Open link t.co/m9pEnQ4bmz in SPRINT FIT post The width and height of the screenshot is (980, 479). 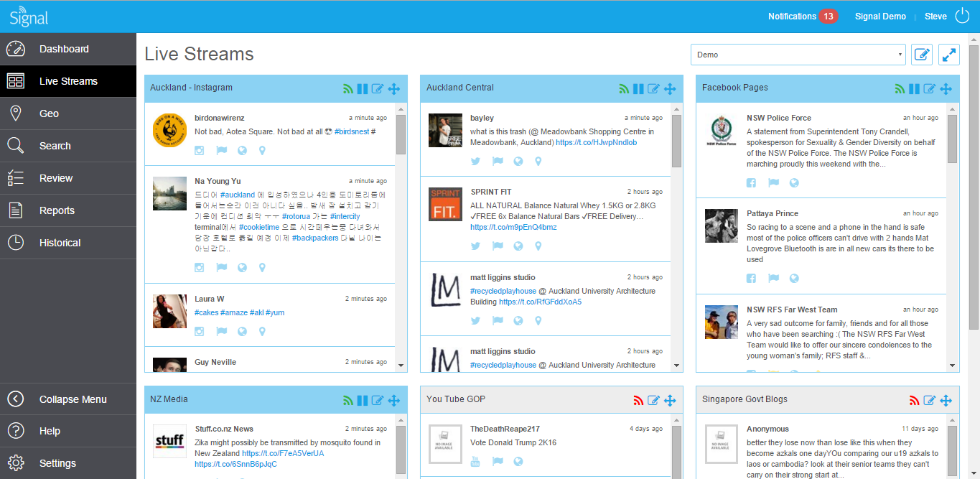coord(513,227)
